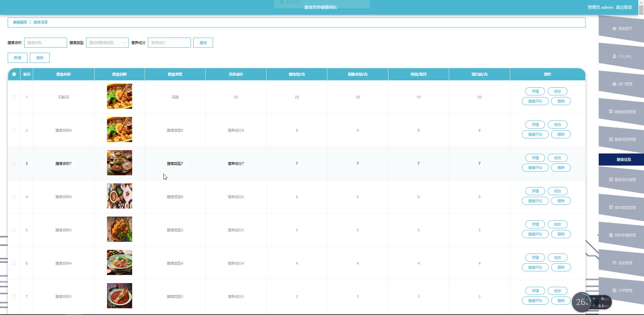
Task: Open 系统首页 in the sidebar
Action: pos(622,29)
